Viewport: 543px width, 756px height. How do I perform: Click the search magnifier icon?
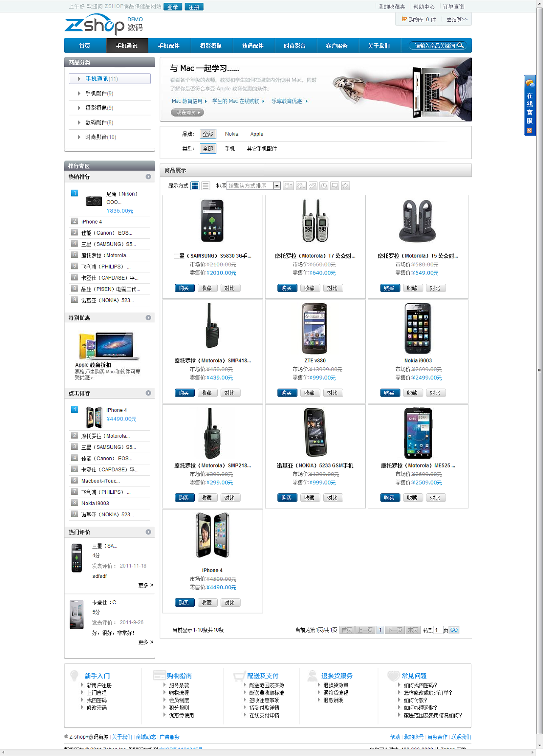coord(460,45)
